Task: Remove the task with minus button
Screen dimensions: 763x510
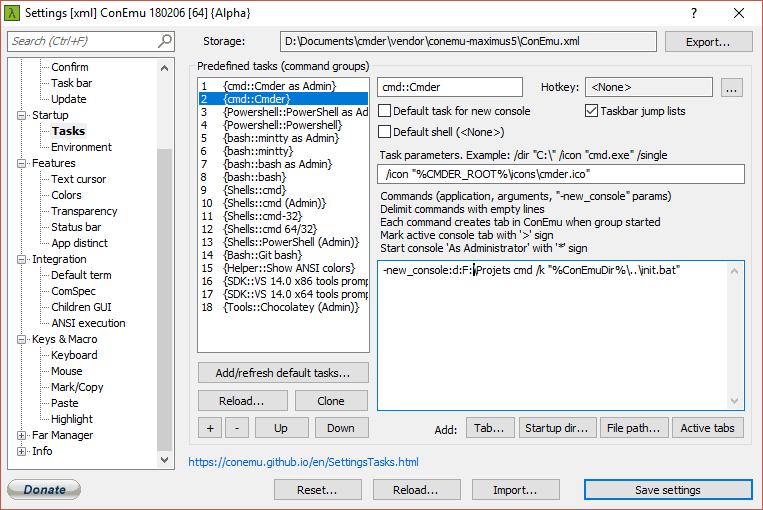Action: click(237, 428)
